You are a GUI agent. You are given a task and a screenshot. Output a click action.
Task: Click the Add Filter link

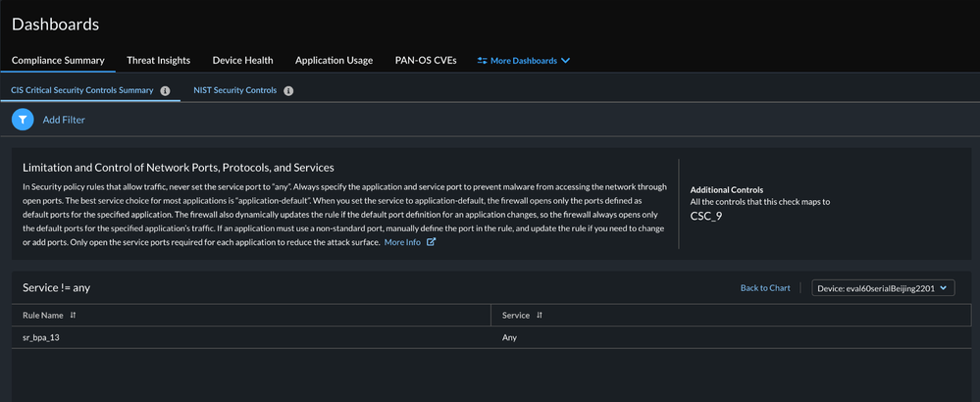[64, 120]
